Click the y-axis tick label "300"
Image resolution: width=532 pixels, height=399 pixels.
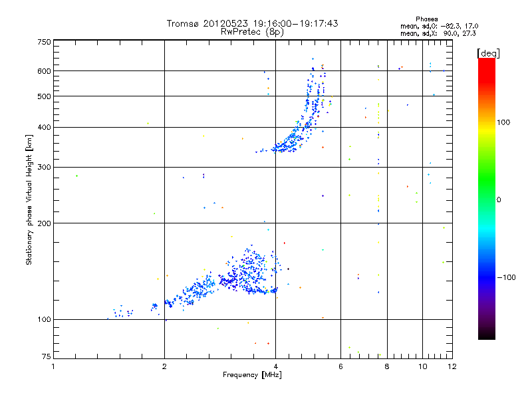[44, 168]
